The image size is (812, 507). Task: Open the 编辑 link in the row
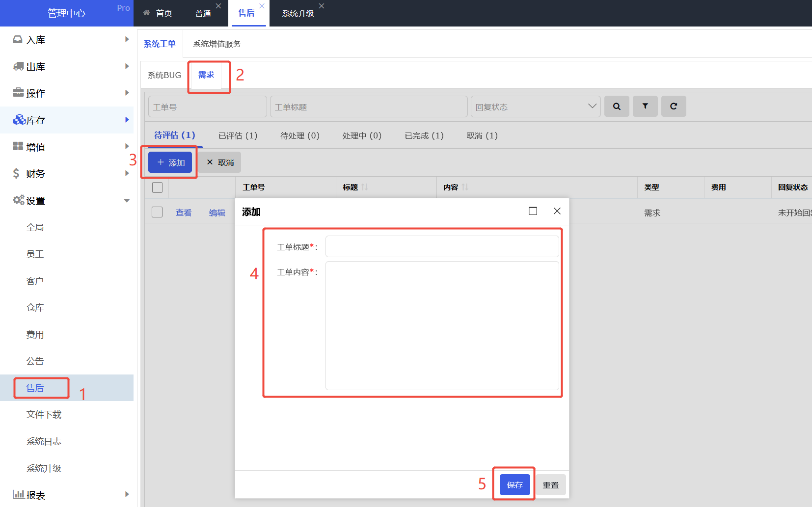[x=217, y=213]
